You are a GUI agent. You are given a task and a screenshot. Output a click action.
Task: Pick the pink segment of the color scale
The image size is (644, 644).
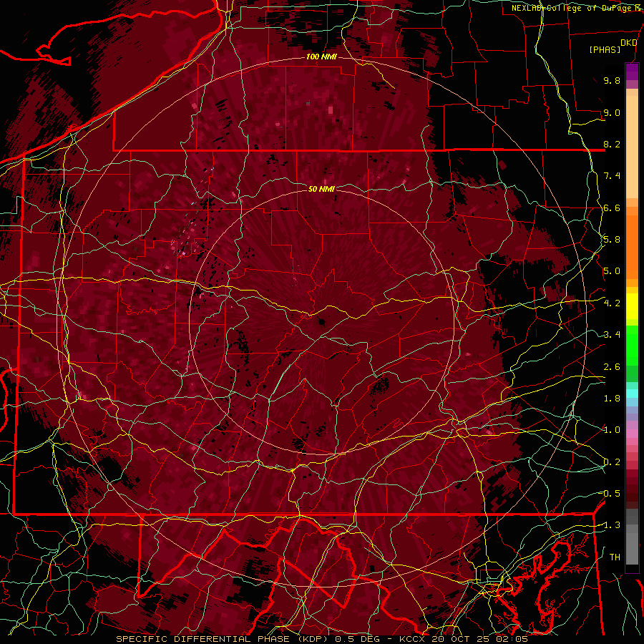pos(632,434)
